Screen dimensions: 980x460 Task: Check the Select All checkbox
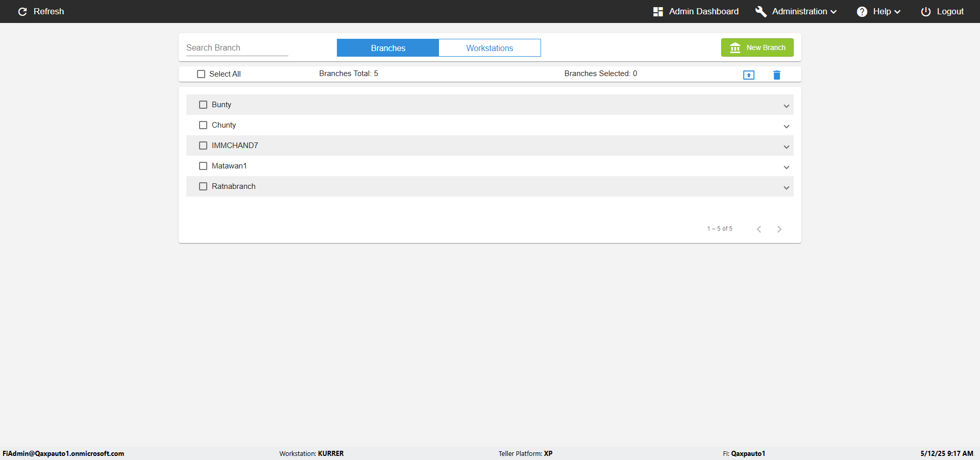pyautogui.click(x=201, y=74)
